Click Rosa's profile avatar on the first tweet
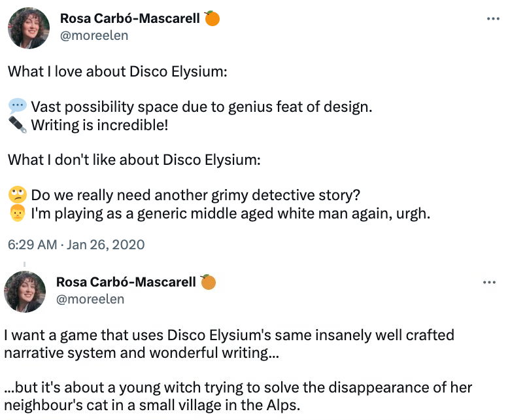Screen dimensions: 510x420 tap(28, 28)
